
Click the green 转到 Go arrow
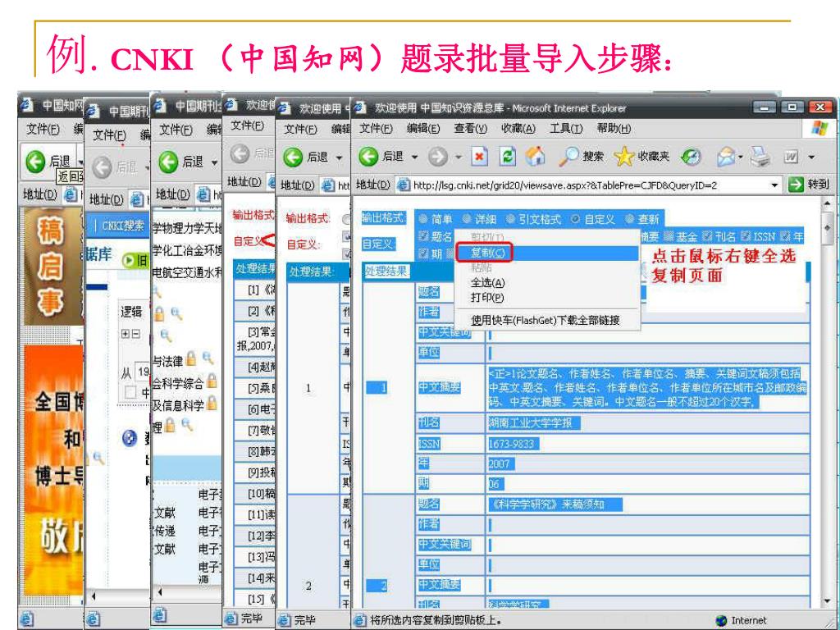pyautogui.click(x=796, y=185)
